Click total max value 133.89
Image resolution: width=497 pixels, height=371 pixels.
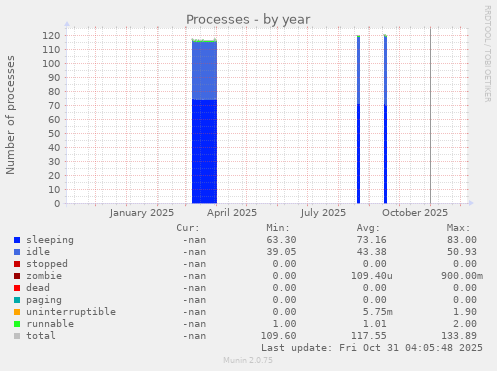pyautogui.click(x=459, y=336)
